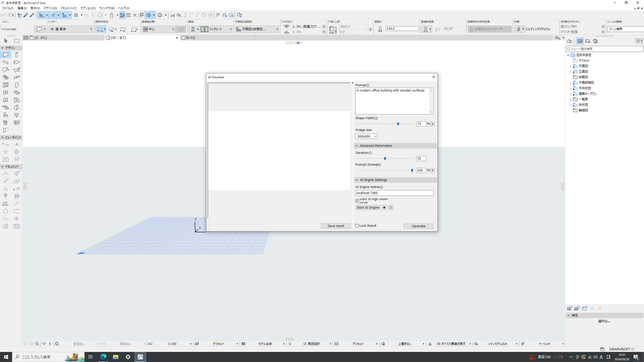Select the Column tool
The width and height of the screenshot is (644, 362).
click(x=16, y=55)
